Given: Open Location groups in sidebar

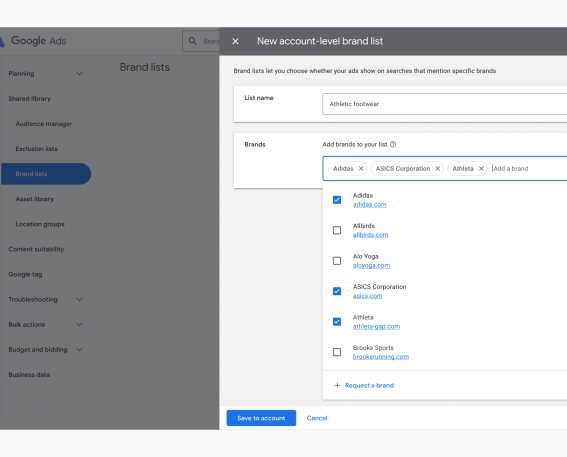Looking at the screenshot, I should coord(40,224).
